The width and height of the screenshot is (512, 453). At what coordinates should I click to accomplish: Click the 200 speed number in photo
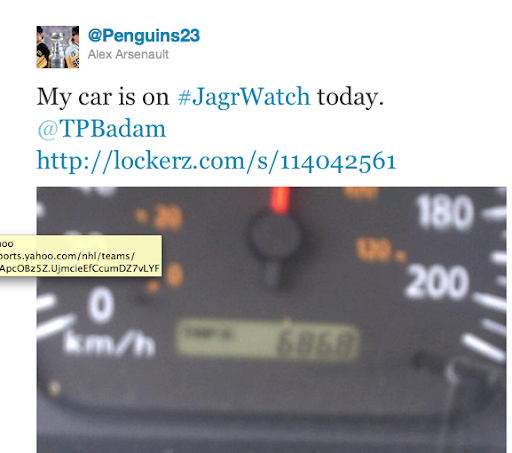[437, 282]
